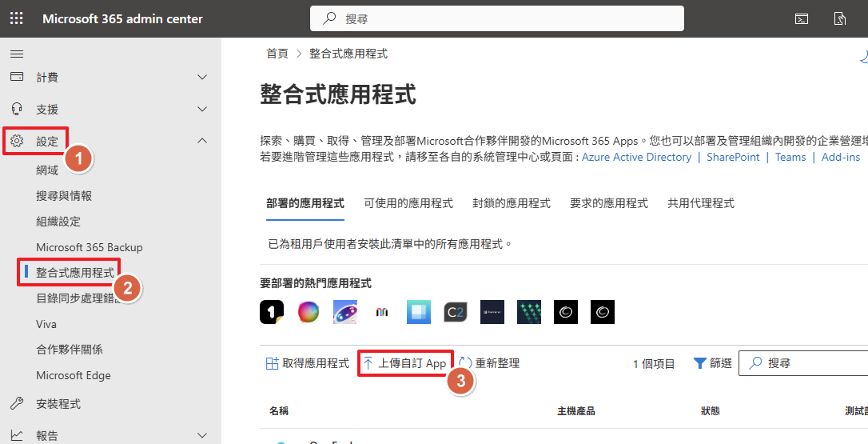Switch to the 封鎖的應用程式 tab
This screenshot has height=444, width=868.
511,203
